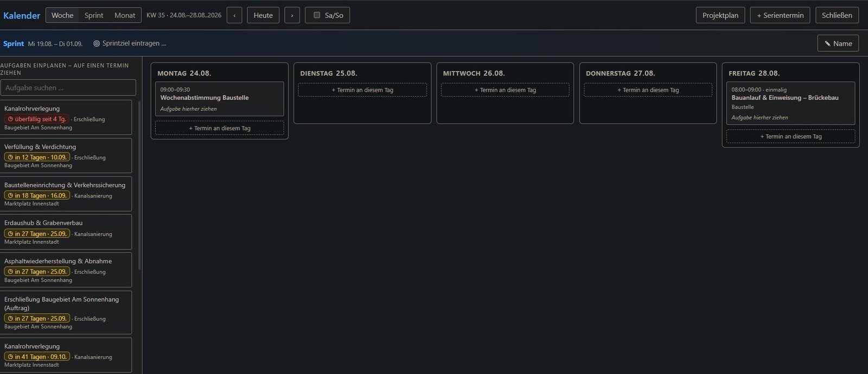
Task: Click the sprint date range 'Mi 19.08. – Di 01.09.'
Action: (x=55, y=43)
